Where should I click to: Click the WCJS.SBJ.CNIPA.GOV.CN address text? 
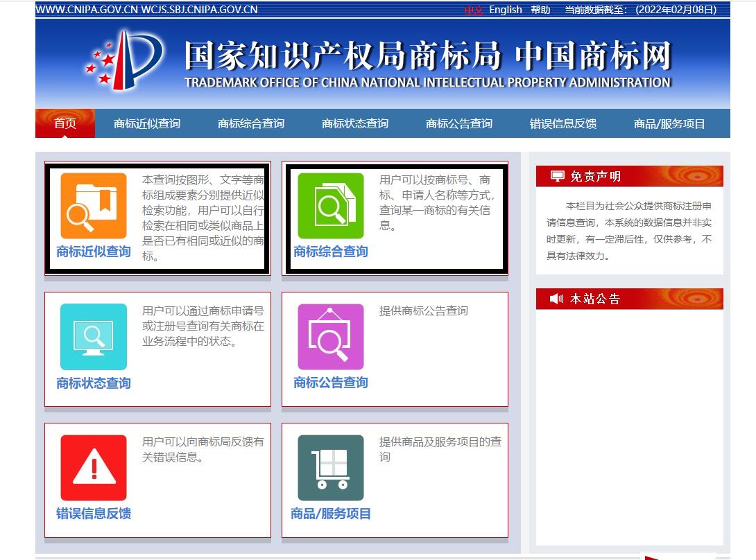(x=200, y=10)
